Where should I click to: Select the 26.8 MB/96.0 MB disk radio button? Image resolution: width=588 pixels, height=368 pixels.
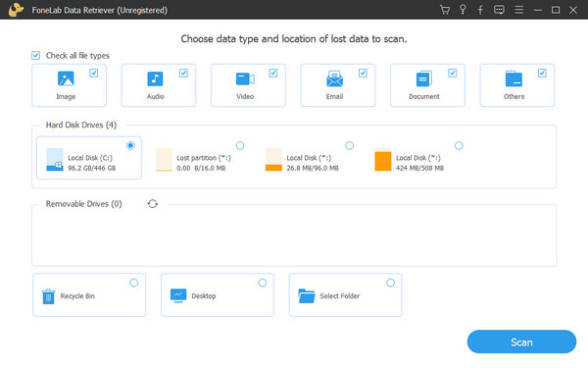[x=350, y=145]
